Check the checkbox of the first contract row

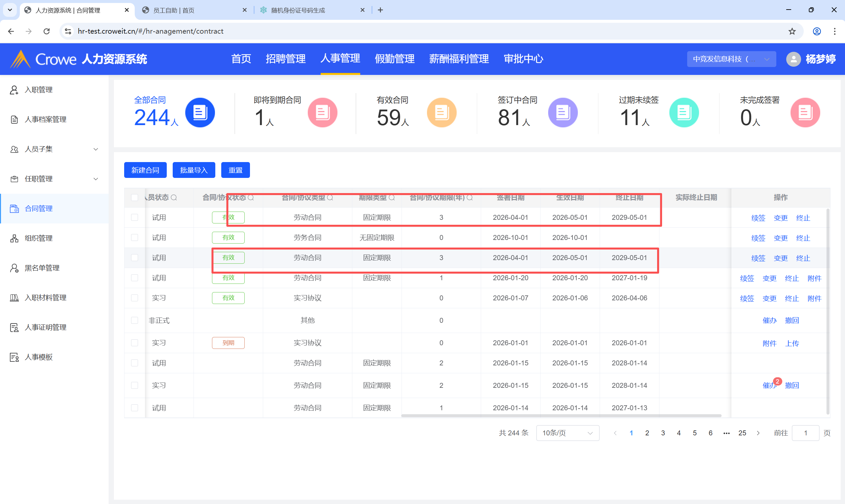[x=134, y=218]
